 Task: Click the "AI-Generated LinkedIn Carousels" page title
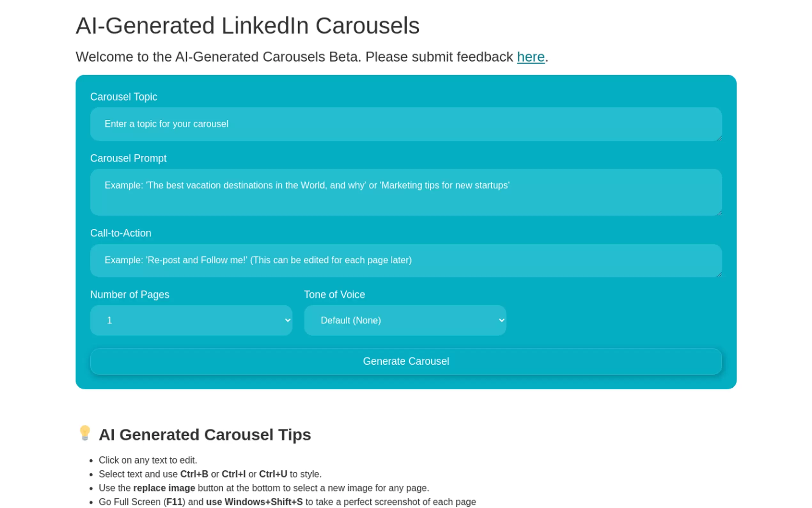[247, 26]
